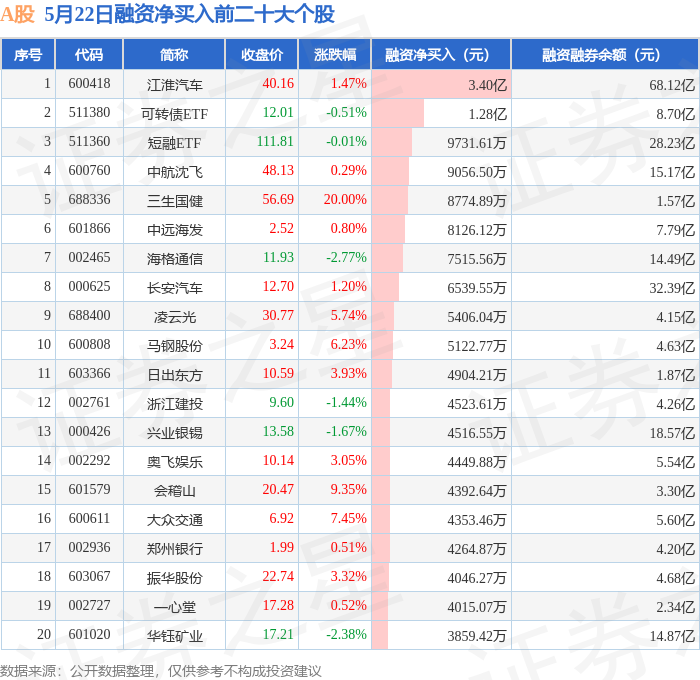Click closing price 1.99
700x680 pixels.
[281, 548]
